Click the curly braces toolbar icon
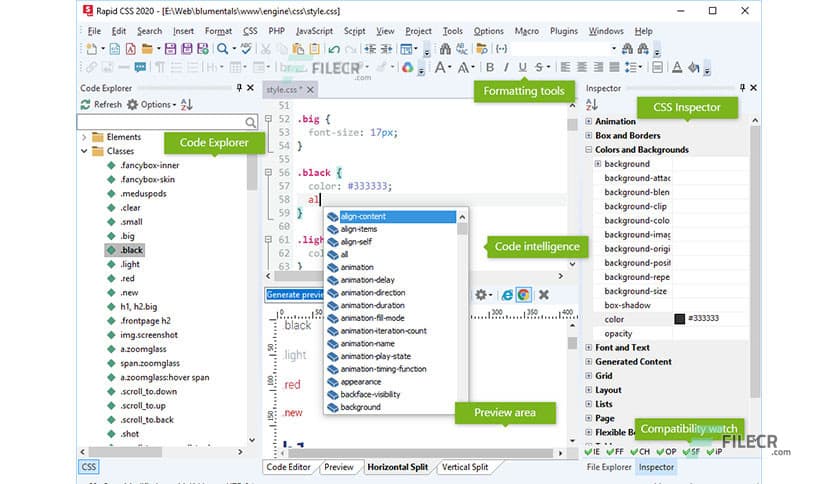Viewport: 836px width, 484px height. [501, 49]
